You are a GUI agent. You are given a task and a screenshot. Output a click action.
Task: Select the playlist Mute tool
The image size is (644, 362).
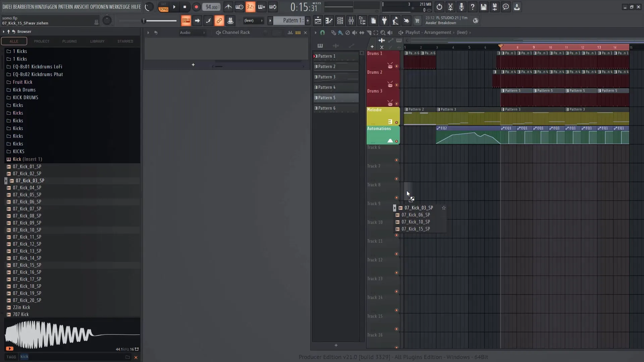[355, 33]
